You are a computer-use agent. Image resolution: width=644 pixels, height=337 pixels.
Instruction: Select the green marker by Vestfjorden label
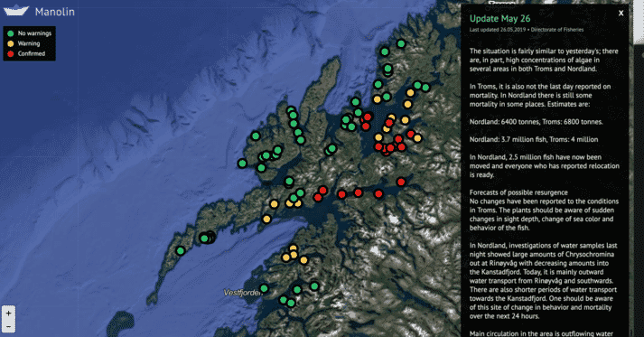264,288
